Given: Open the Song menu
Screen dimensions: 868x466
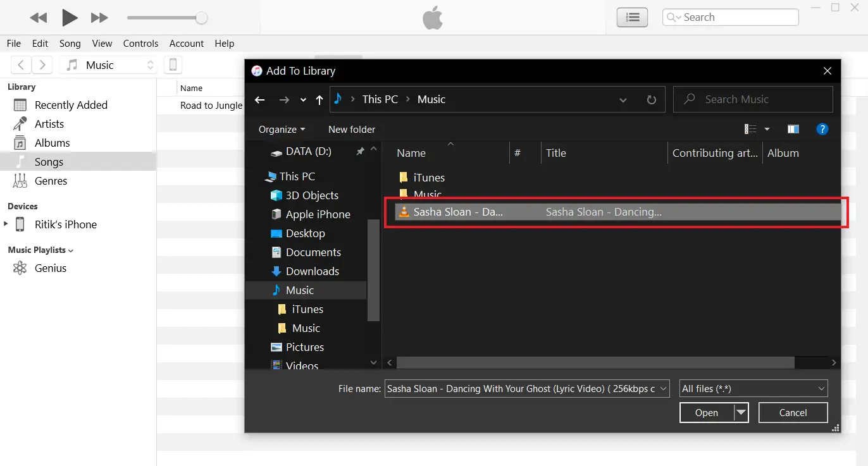Looking at the screenshot, I should (70, 44).
